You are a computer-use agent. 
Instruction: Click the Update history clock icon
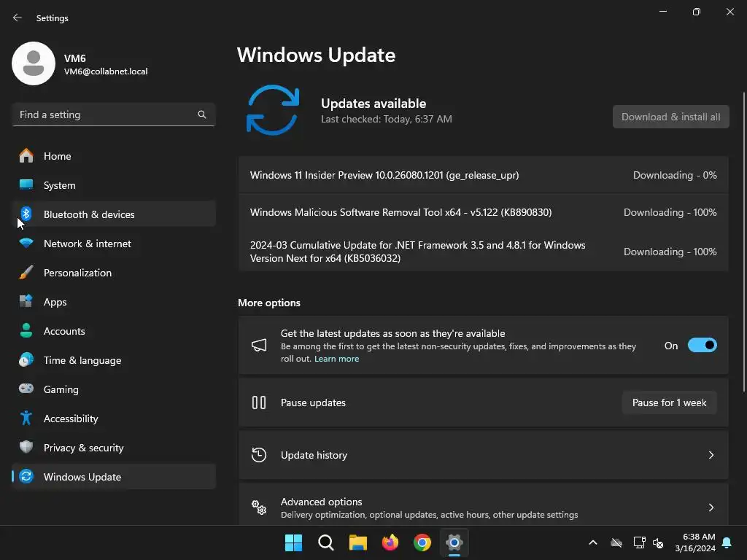[259, 455]
